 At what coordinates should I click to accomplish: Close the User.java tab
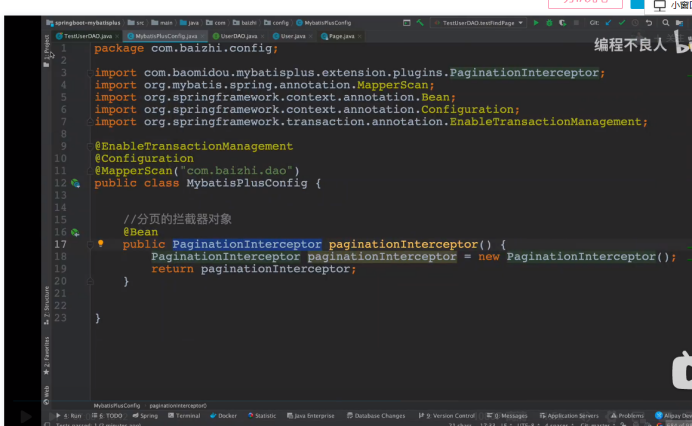(x=311, y=36)
